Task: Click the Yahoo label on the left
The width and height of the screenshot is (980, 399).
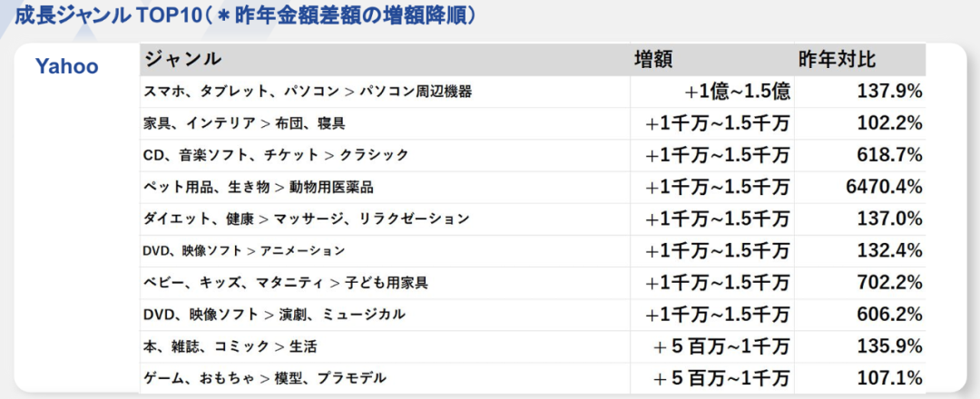Action: [x=66, y=67]
